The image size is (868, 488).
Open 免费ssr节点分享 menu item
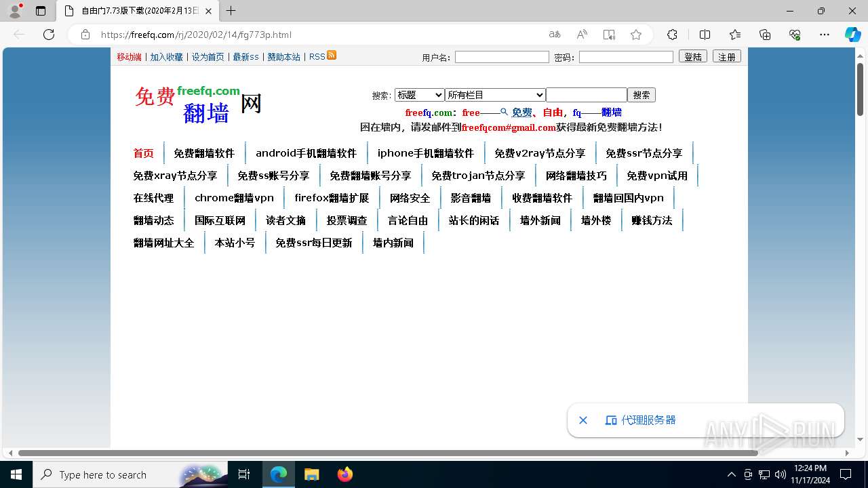[644, 153]
